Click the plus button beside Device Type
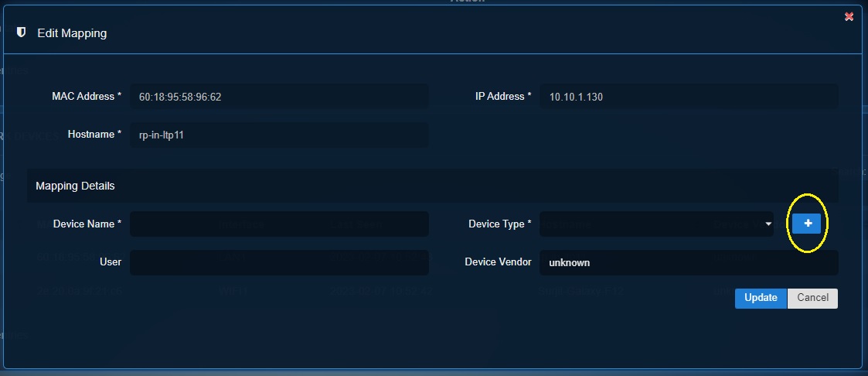This screenshot has width=868, height=376. [807, 224]
